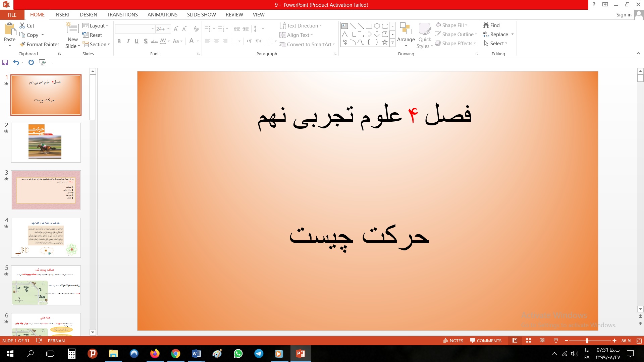Viewport: 644px width, 362px height.
Task: Switch to Slide Sorter view icon
Action: [529, 341]
